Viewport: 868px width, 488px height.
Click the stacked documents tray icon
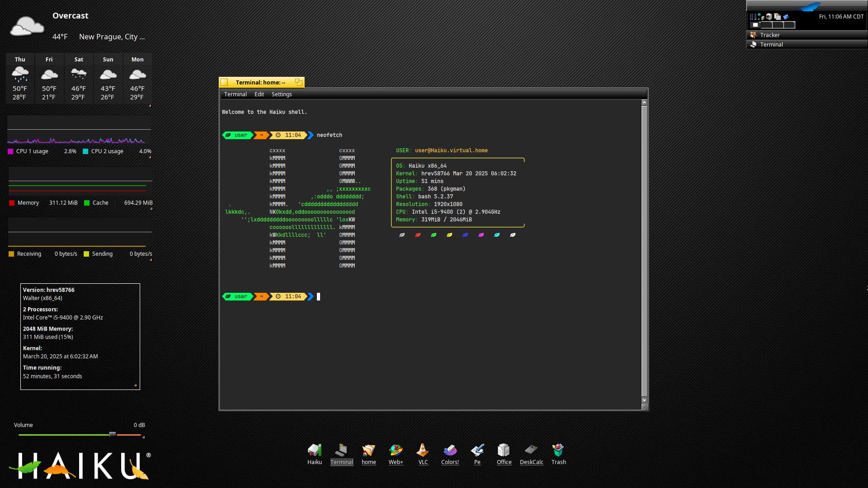pos(777,17)
